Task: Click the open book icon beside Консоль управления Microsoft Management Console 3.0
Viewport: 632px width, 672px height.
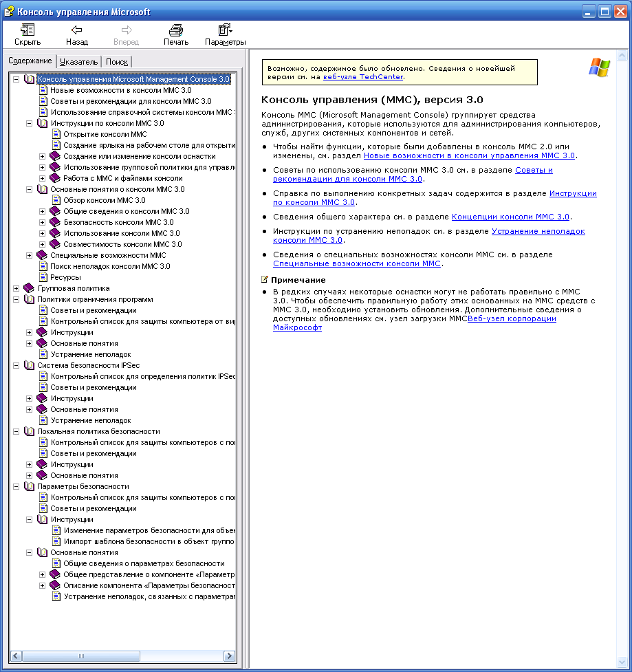Action: click(x=29, y=79)
